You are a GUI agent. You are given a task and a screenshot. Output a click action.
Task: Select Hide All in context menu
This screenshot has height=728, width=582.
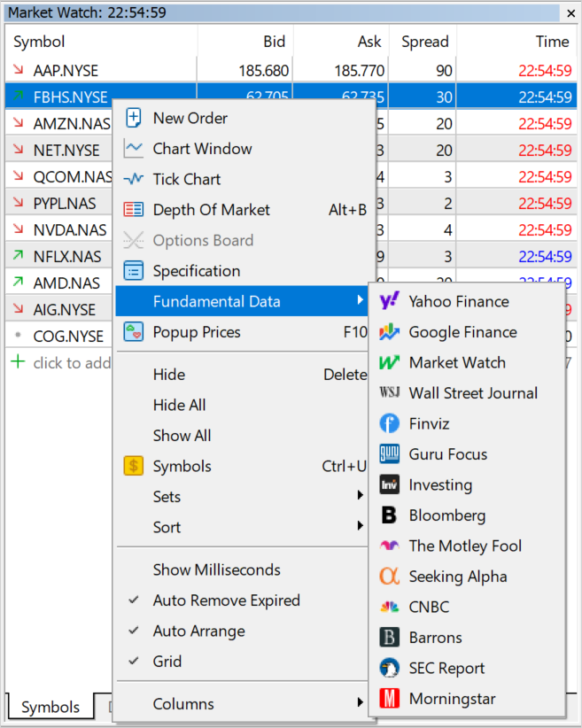179,405
